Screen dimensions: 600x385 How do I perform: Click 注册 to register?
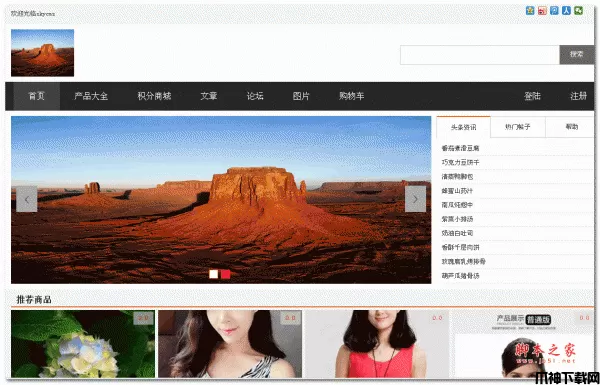tap(579, 96)
